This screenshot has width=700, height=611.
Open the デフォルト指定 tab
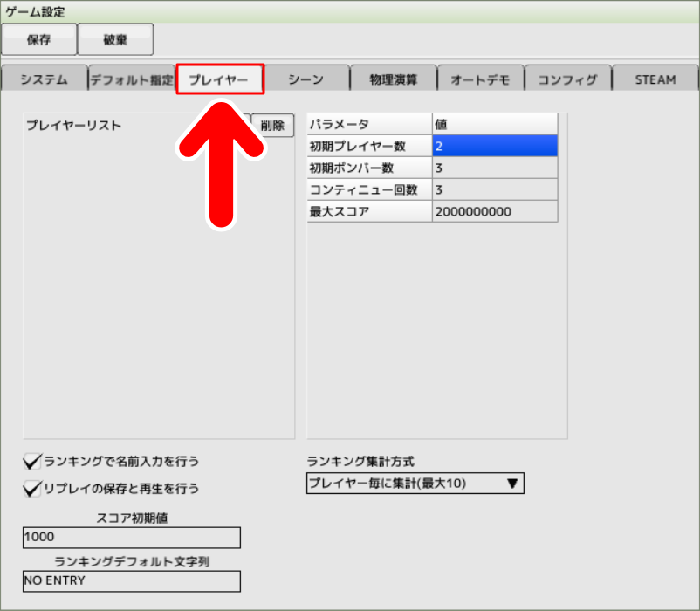click(131, 79)
